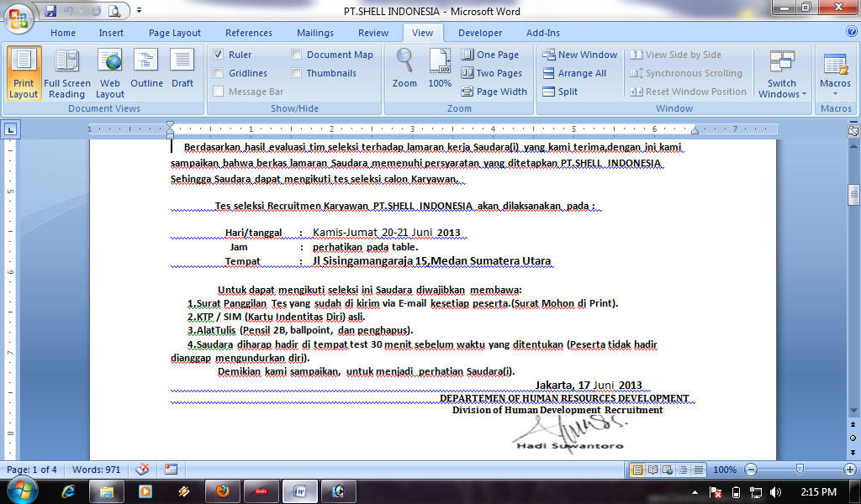Screen dimensions: 861x504
Task: Choose Page Width zoom
Action: [x=494, y=92]
